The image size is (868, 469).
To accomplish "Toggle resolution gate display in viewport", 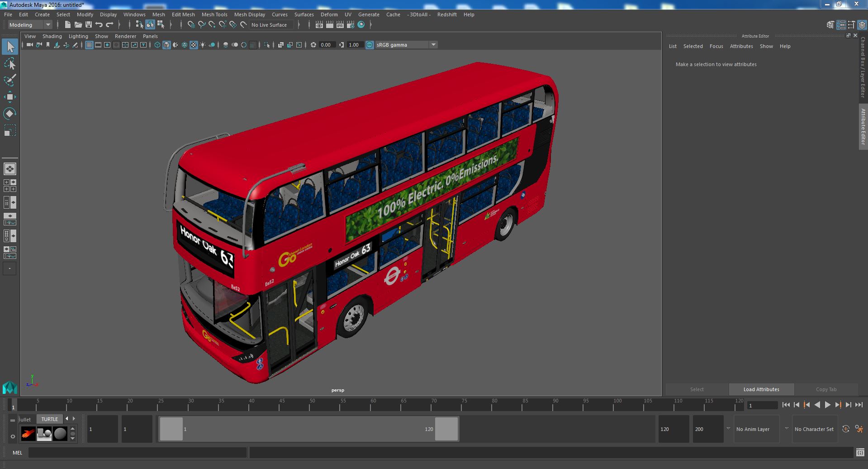I will 107,45.
